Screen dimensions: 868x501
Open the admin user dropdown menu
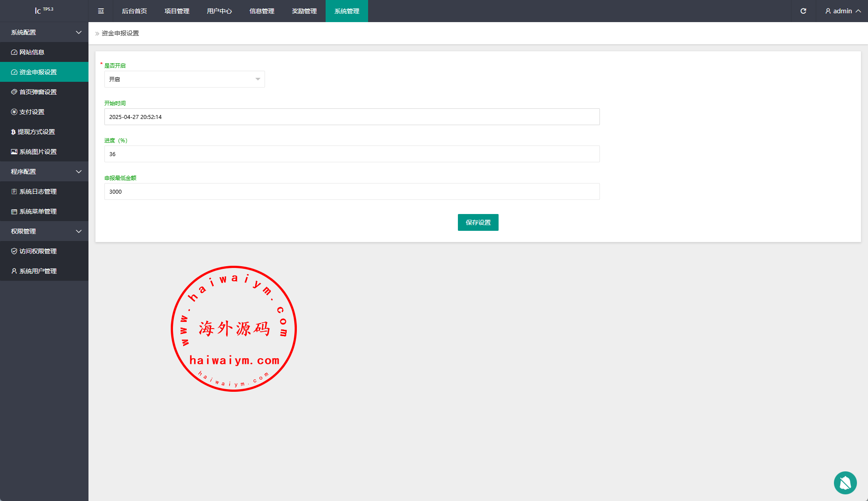pos(842,11)
